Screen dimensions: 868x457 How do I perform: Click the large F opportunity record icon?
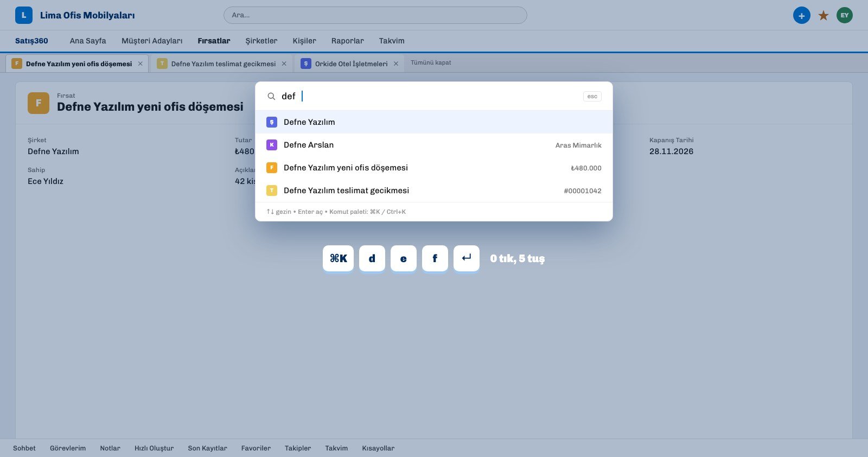(39, 103)
